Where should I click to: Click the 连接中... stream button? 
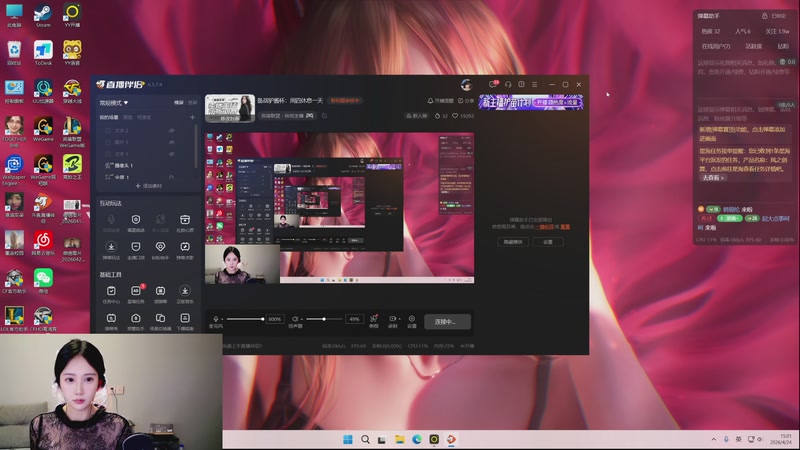click(x=447, y=322)
